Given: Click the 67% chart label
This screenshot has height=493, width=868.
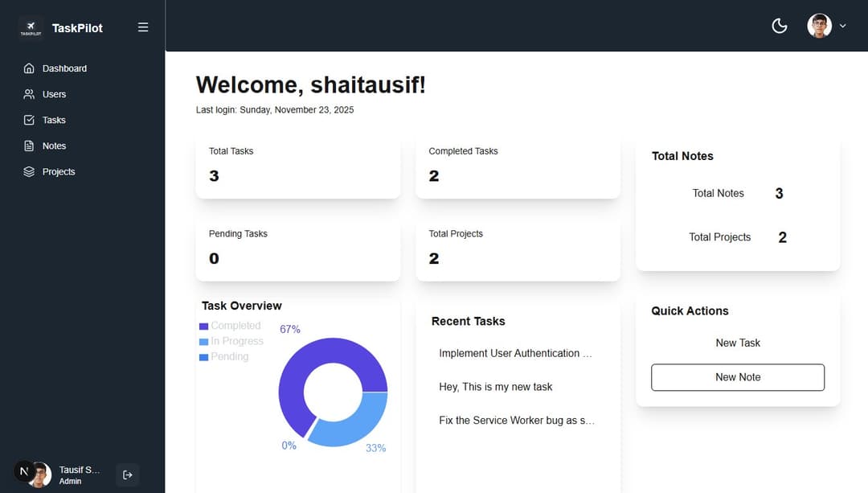Looking at the screenshot, I should (290, 329).
